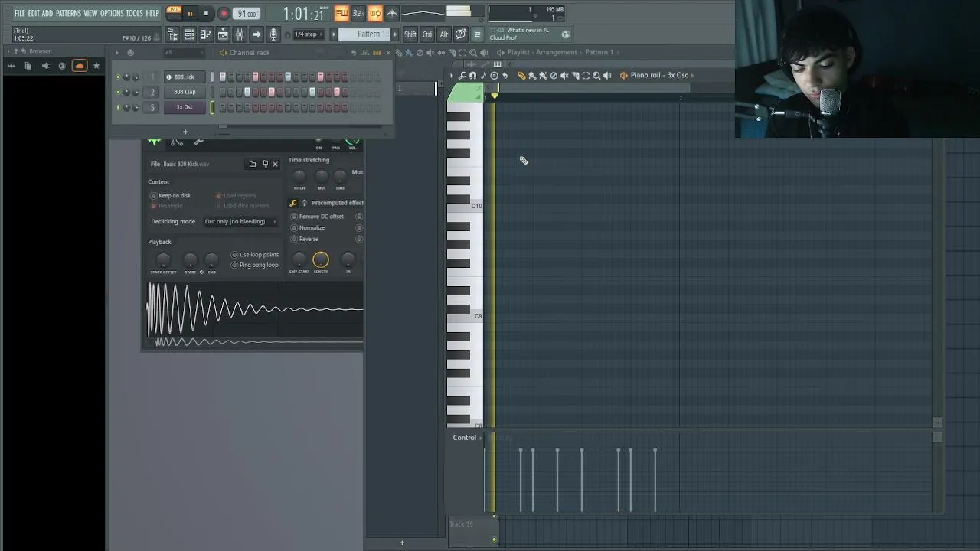Viewport: 980px width, 551px height.
Task: Click the Alt button in toolbar
Action: pyautogui.click(x=444, y=34)
